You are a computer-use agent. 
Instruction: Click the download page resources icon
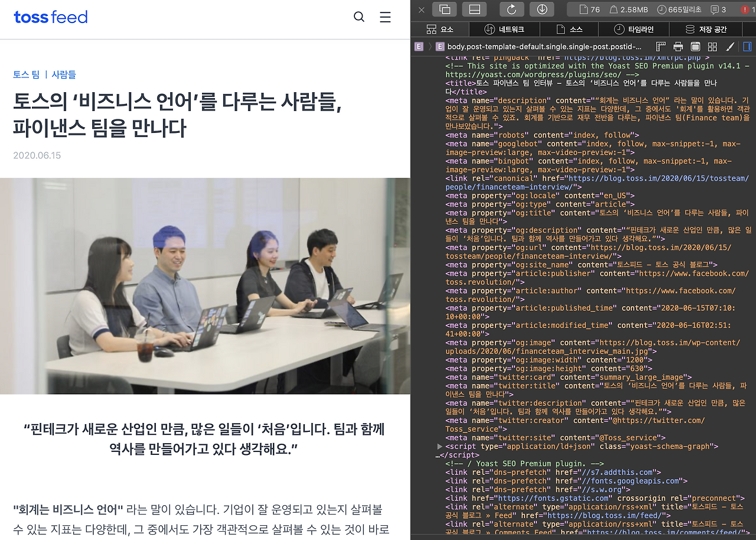(x=542, y=9)
